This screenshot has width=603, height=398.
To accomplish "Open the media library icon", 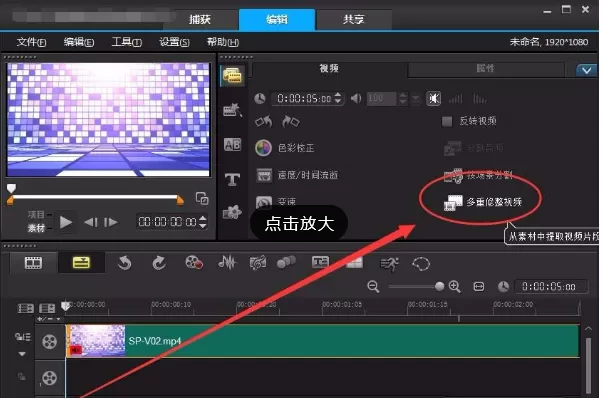I will click(x=233, y=75).
